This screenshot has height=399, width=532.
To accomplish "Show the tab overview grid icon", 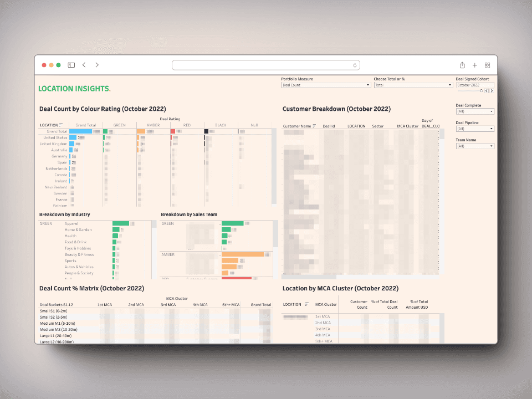I will pyautogui.click(x=487, y=65).
